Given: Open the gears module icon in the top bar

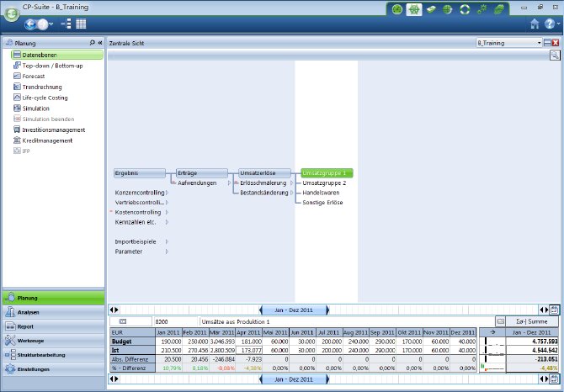Looking at the screenshot, I should pyautogui.click(x=482, y=10).
